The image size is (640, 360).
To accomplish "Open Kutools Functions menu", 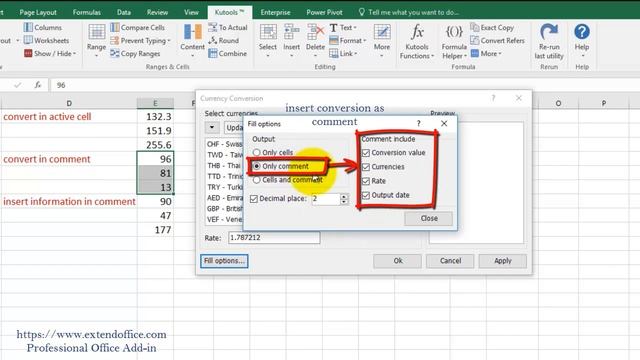I will 417,41.
